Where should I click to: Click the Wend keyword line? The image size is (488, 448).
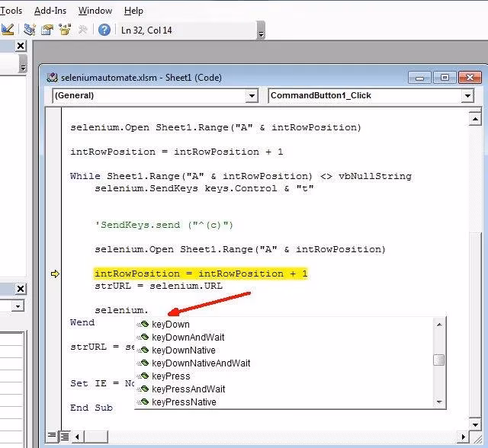[x=82, y=322]
